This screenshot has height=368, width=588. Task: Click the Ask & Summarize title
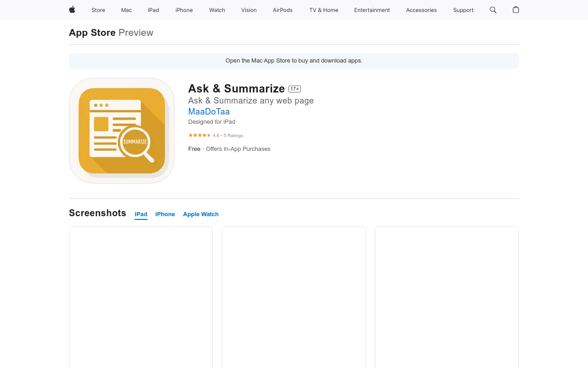pos(237,89)
